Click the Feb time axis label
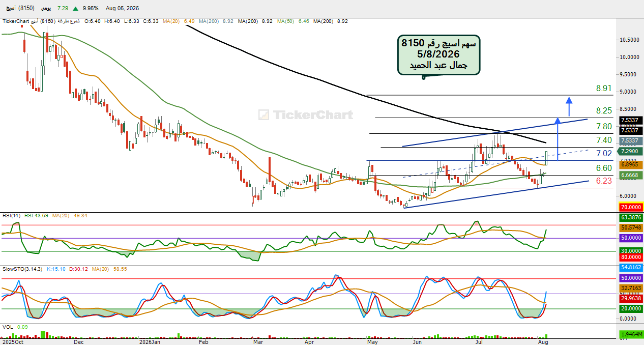The height and width of the screenshot is (345, 644). tap(203, 342)
